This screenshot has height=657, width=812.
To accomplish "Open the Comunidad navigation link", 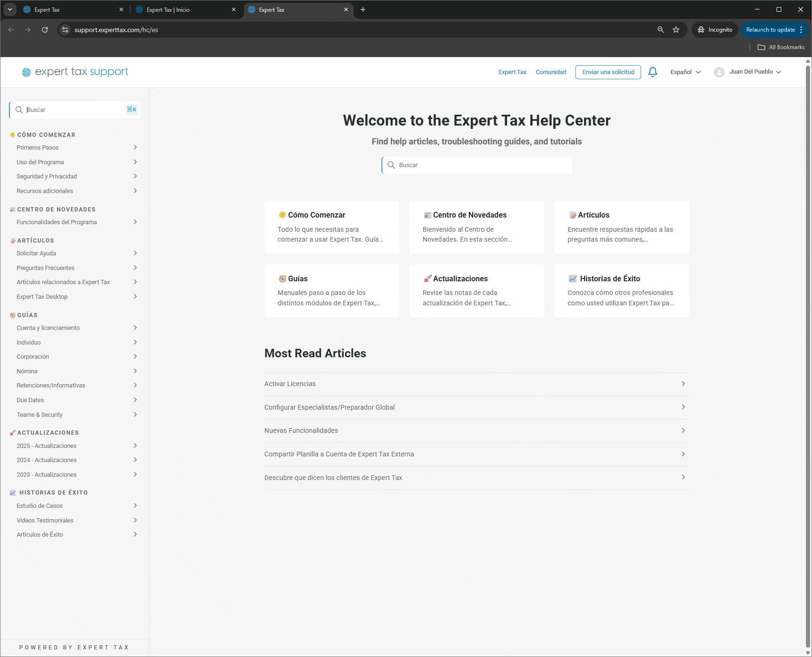I will click(550, 72).
